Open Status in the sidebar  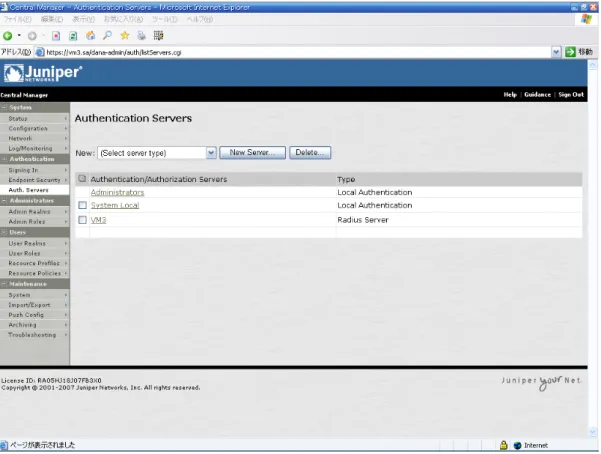pos(34,118)
